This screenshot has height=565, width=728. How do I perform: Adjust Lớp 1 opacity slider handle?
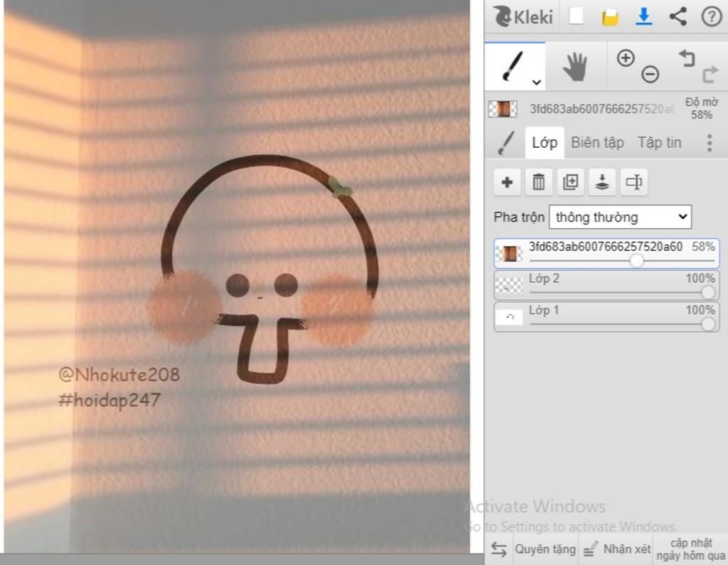point(707,323)
